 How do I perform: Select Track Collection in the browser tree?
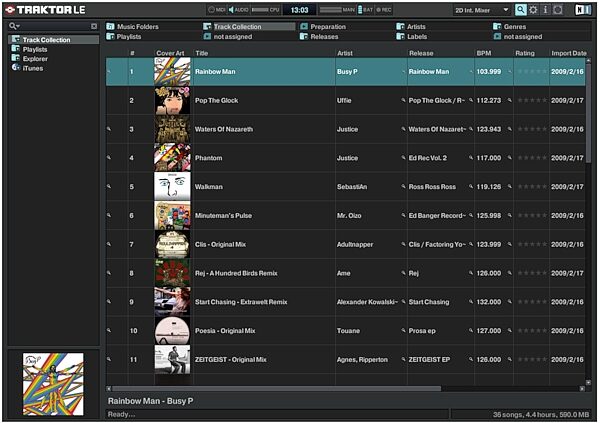point(54,40)
